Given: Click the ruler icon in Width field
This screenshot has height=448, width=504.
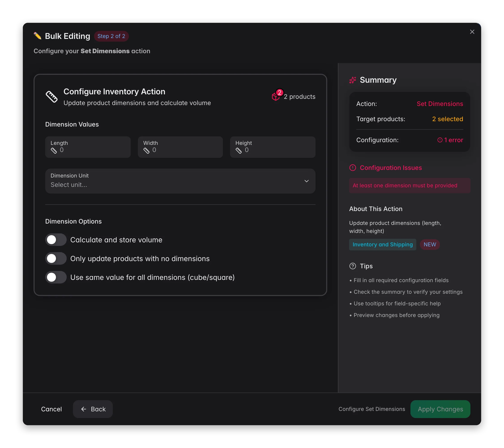Looking at the screenshot, I should [146, 150].
